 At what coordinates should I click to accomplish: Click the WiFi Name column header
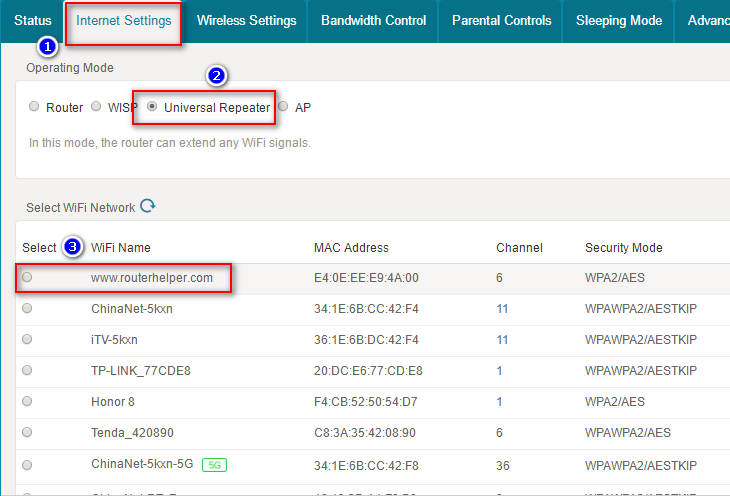tap(121, 247)
